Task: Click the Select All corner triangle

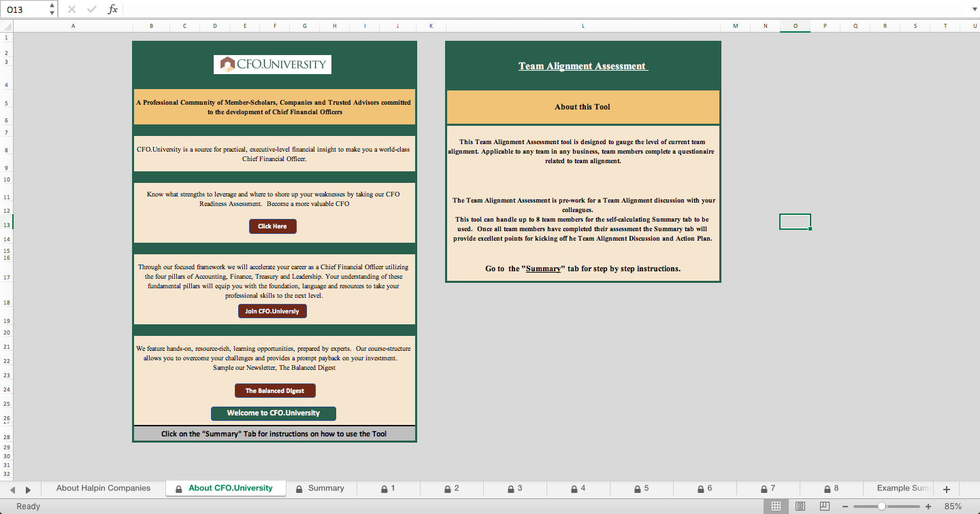Action: (7, 26)
